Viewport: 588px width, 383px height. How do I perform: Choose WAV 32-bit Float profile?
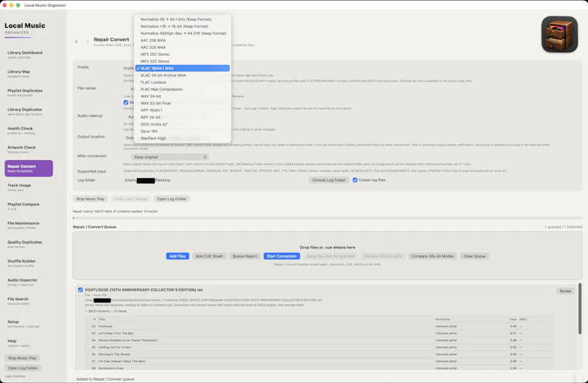point(183,103)
